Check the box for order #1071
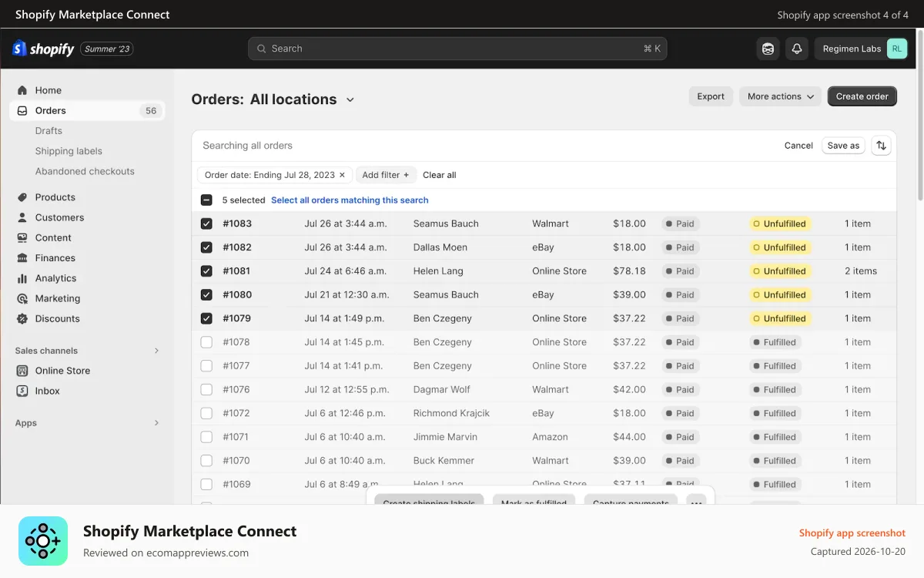 206,437
